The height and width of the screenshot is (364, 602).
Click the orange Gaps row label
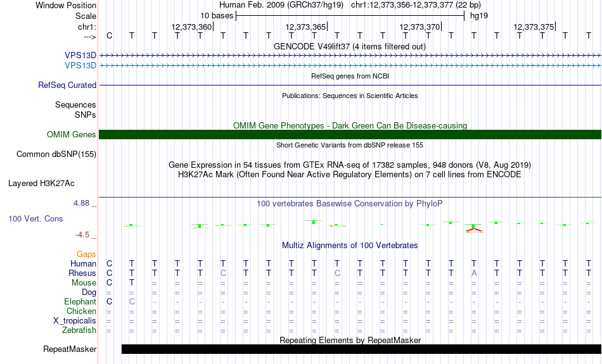pos(86,254)
